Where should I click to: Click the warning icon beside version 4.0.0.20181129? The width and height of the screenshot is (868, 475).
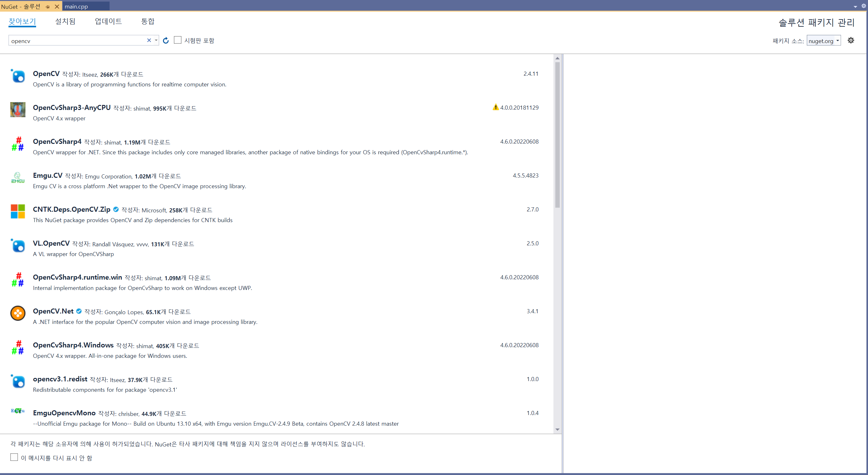click(495, 107)
